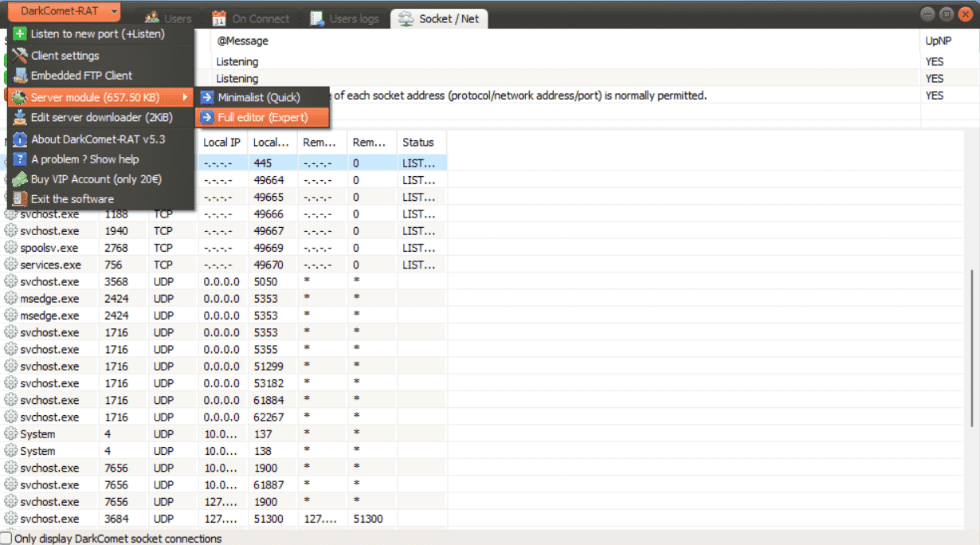Screen dimensions: 980x545
Task: Click the icon on the Users logs tab
Action: [x=317, y=18]
